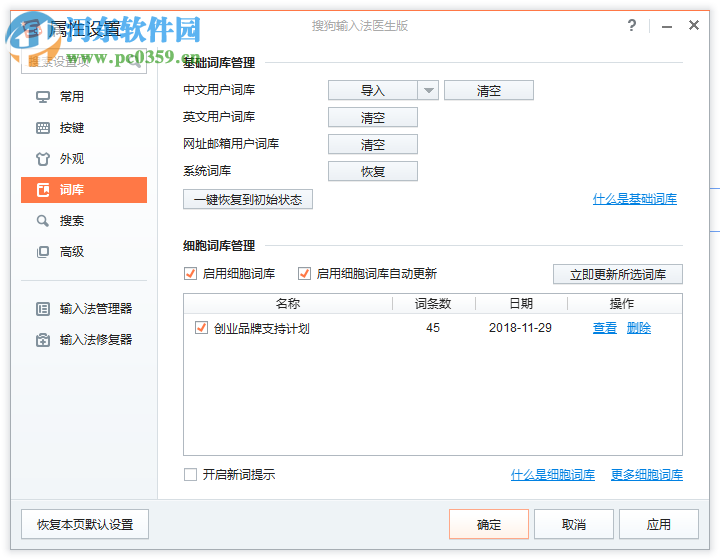This screenshot has width=720, height=560.
Task: Open the 常用 settings page
Action: click(x=84, y=97)
